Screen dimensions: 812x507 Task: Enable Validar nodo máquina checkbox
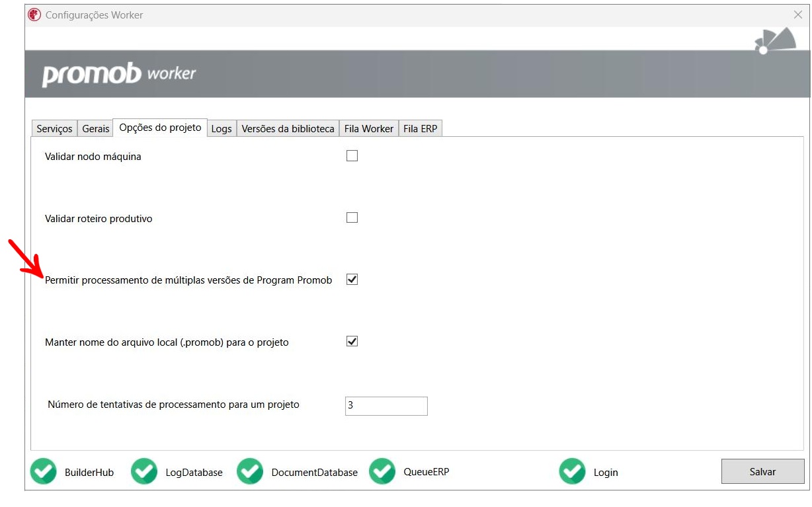352,156
